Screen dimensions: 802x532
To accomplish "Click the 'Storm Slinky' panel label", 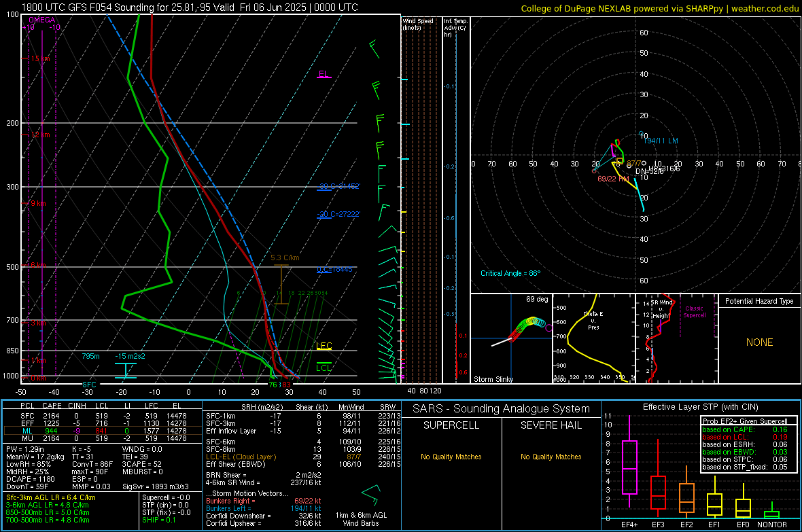I will [493, 379].
